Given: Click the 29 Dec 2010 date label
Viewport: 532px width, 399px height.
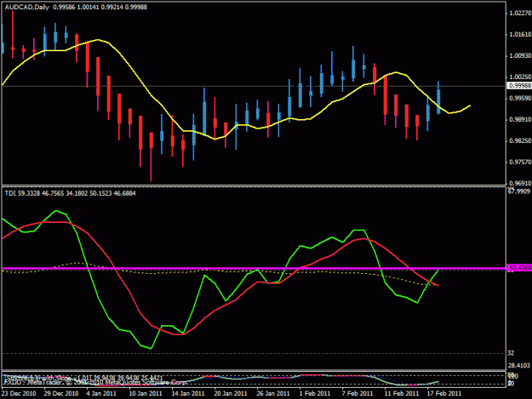Looking at the screenshot, I should coord(61,394).
